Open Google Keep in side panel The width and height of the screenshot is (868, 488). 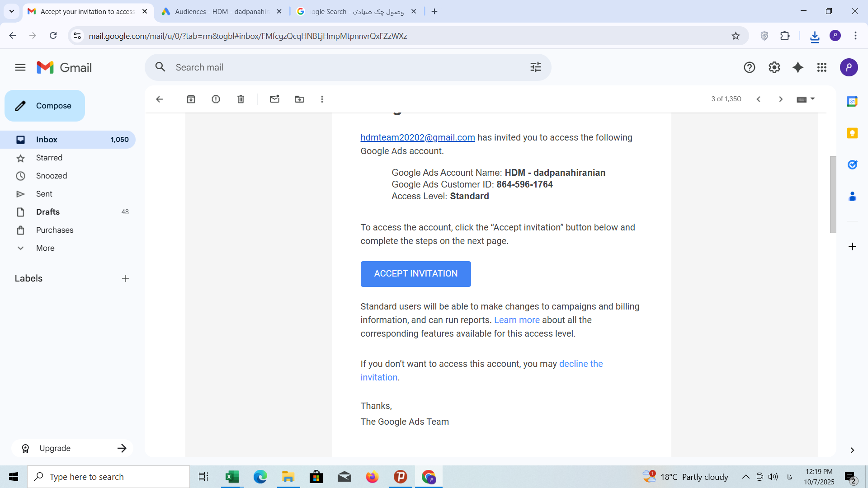tap(852, 133)
